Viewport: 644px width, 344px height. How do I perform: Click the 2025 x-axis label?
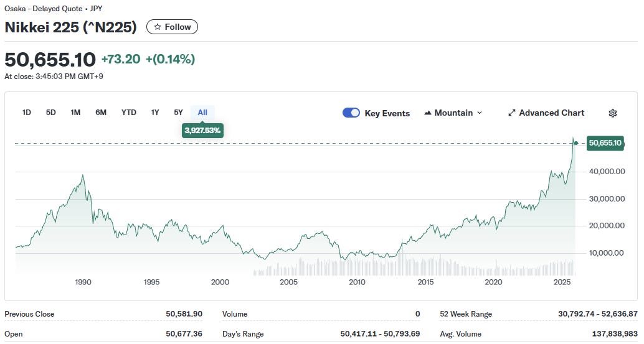click(562, 282)
